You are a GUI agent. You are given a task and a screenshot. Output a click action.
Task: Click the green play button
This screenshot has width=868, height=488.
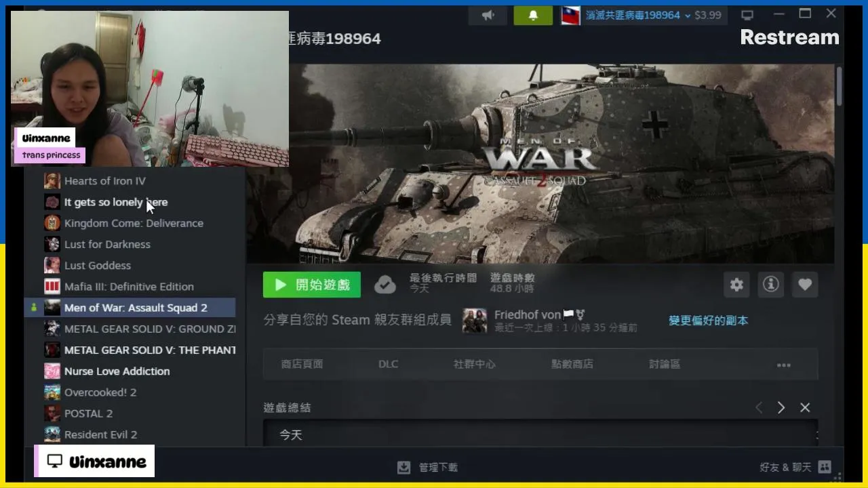coord(312,285)
